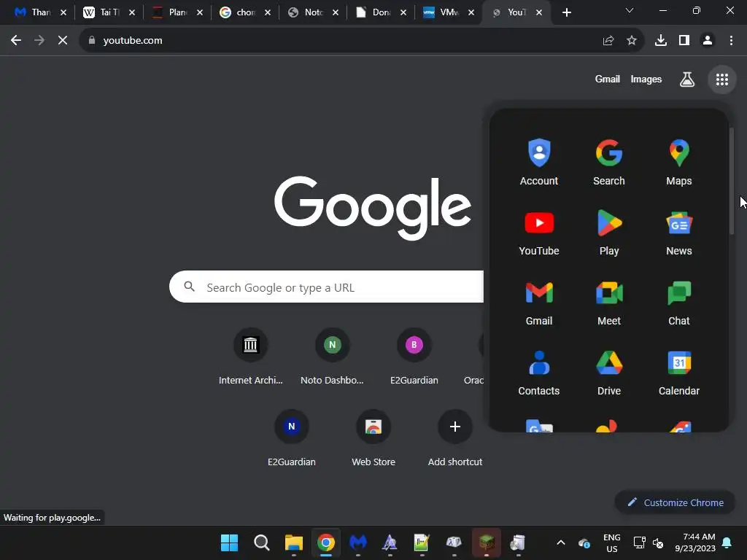Open the notification bell in the taskbar

pos(727,542)
